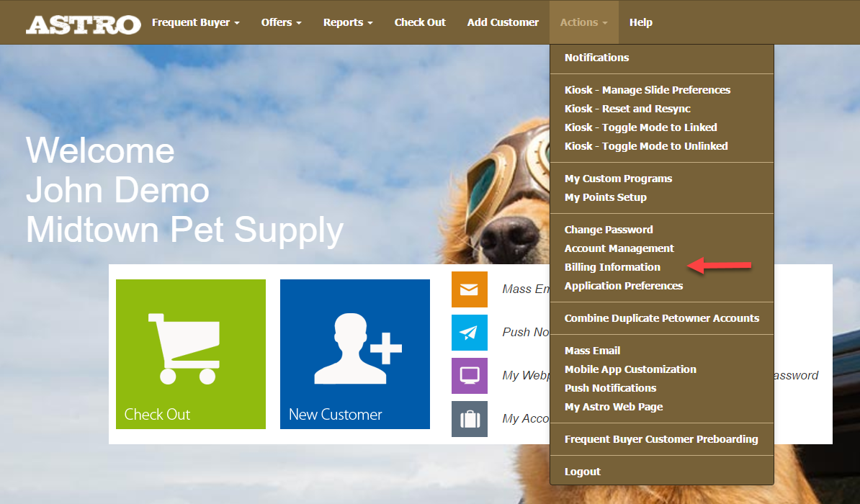
Task: Open the blue New Customer tile
Action: pos(355,354)
